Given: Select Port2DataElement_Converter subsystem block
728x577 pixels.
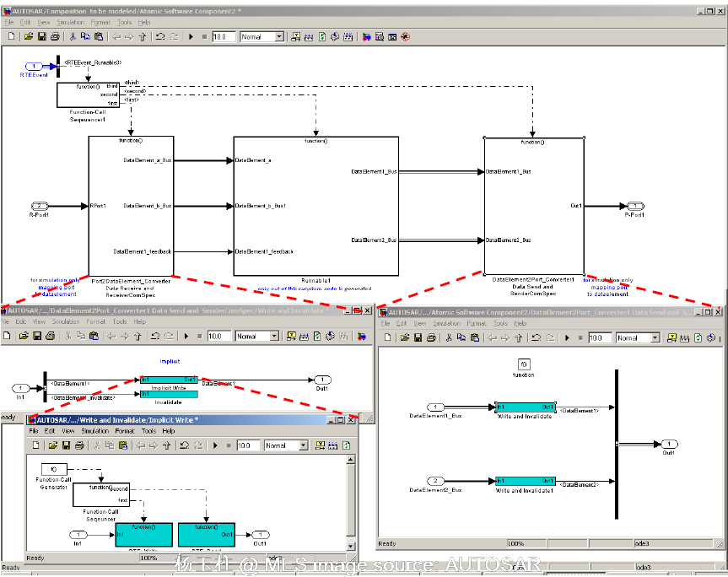Looking at the screenshot, I should (x=131, y=206).
